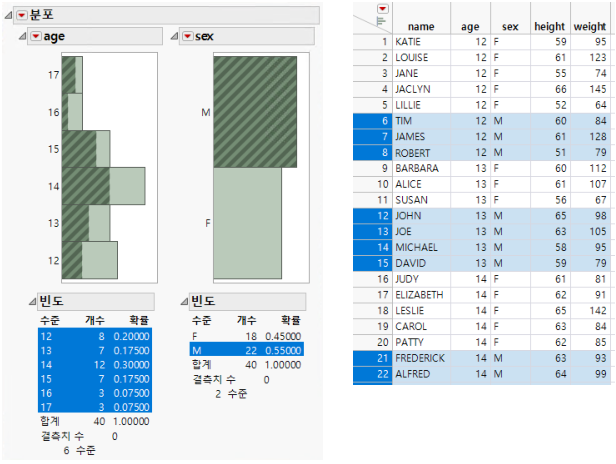Click the JACLYN name cell
Image resolution: width=616 pixels, height=464 pixels.
pos(422,89)
